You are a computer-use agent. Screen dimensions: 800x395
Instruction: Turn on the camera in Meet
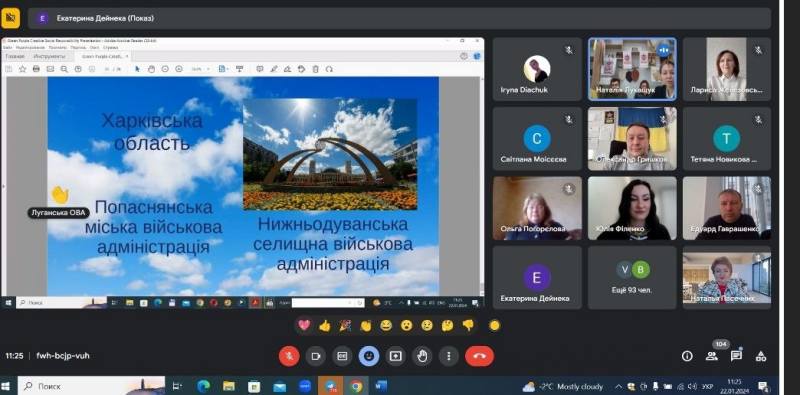pyautogui.click(x=316, y=356)
